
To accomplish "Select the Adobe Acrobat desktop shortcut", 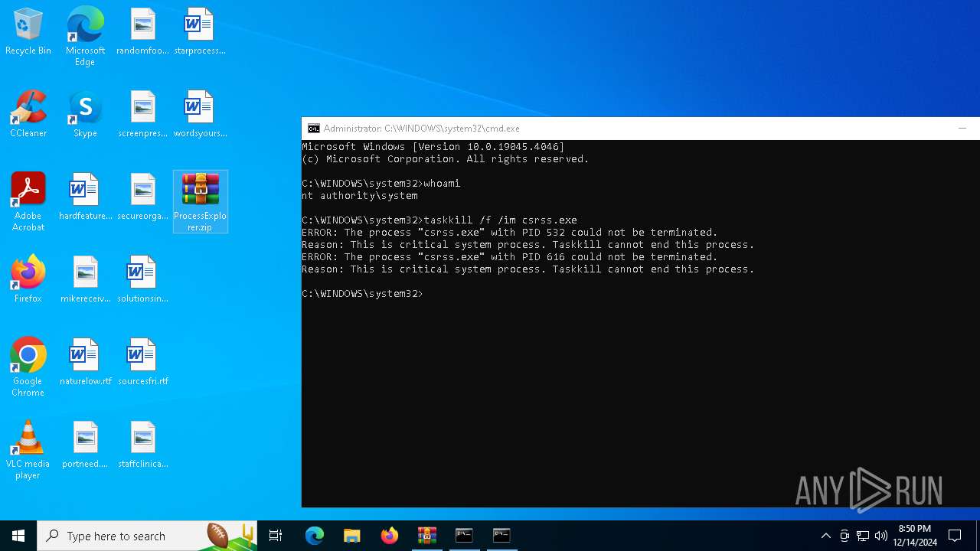I will (28, 202).
